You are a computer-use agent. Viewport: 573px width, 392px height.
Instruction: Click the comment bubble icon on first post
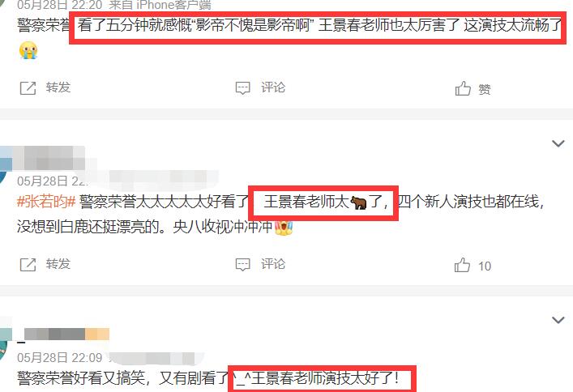point(242,88)
